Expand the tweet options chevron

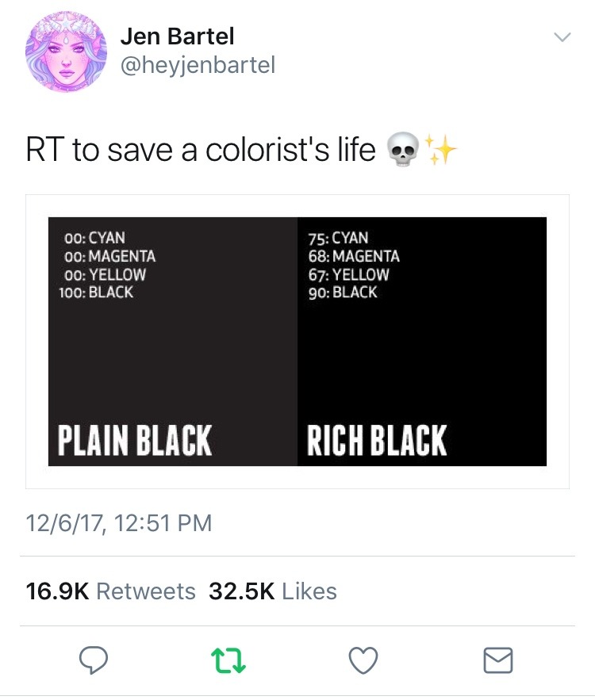click(x=562, y=37)
